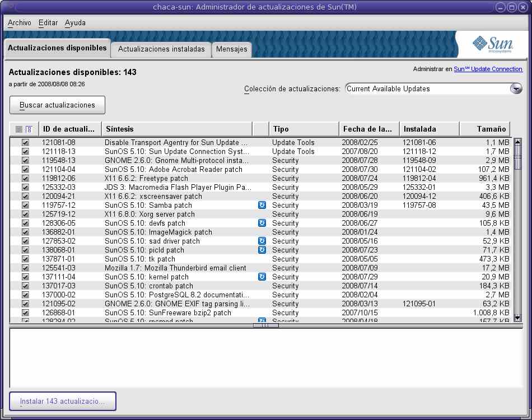
Task: Toggle the checkbox for the Freetype patch
Action: tap(25, 178)
